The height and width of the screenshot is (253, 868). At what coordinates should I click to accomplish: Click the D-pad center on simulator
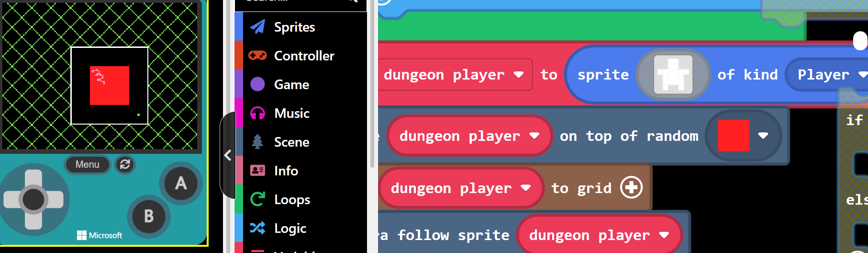coord(33,199)
